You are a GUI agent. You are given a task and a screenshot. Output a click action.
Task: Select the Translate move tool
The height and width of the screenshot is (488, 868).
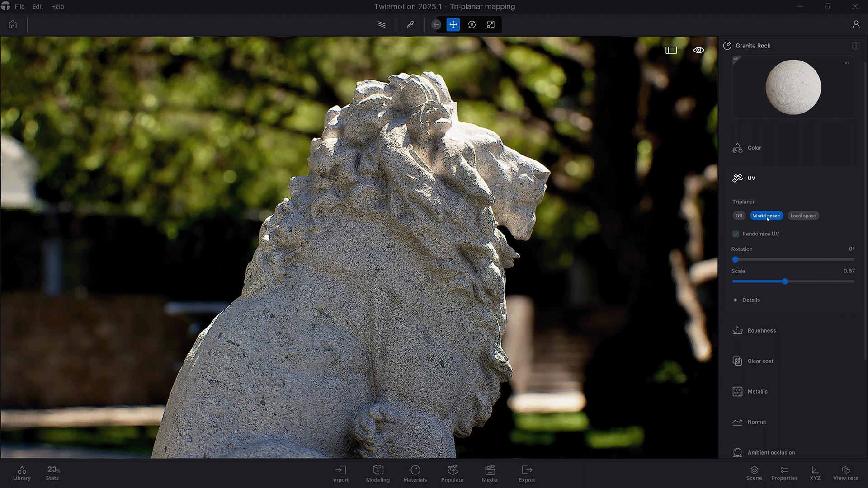[x=453, y=24]
